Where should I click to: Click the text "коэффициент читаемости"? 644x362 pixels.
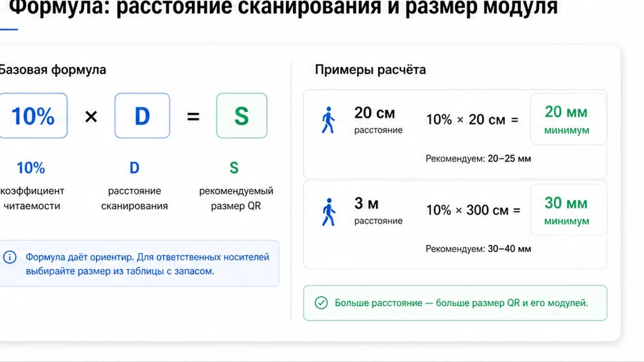coord(32,198)
